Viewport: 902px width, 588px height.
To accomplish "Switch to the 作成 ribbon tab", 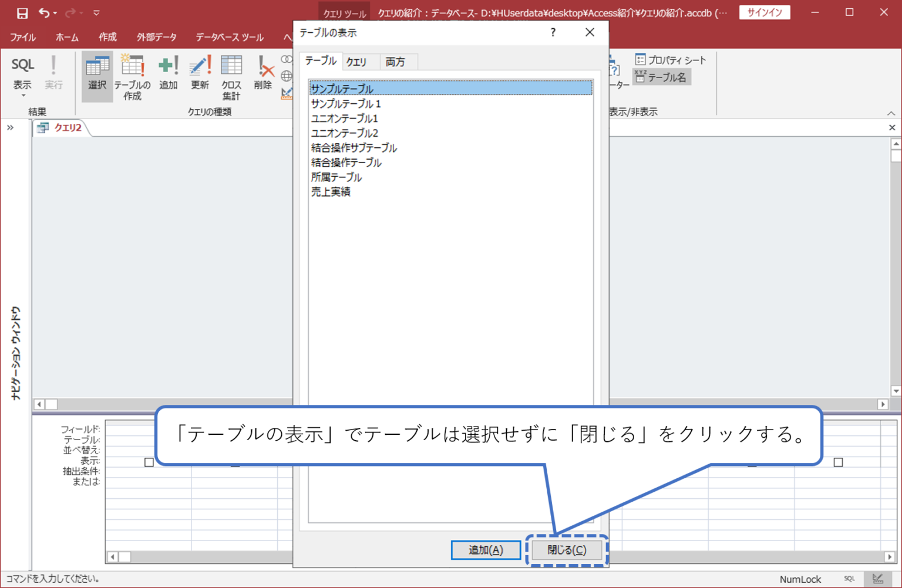I will pos(107,37).
